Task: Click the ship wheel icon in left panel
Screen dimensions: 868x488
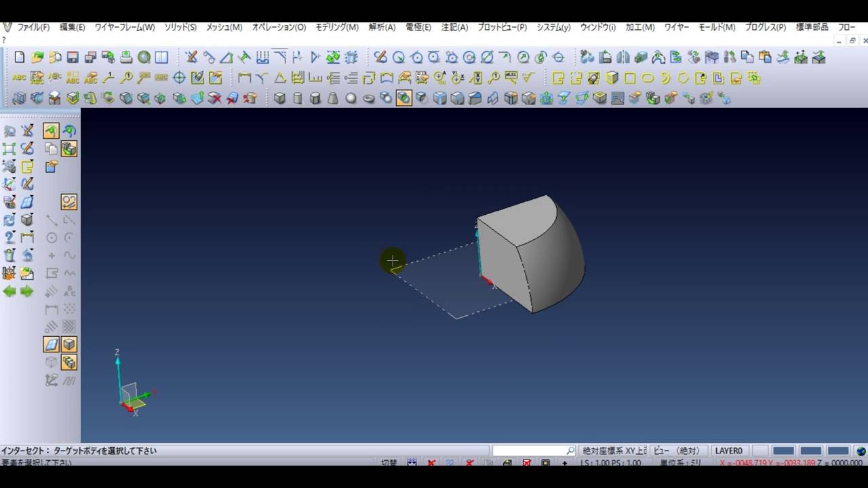Action: coord(9,273)
